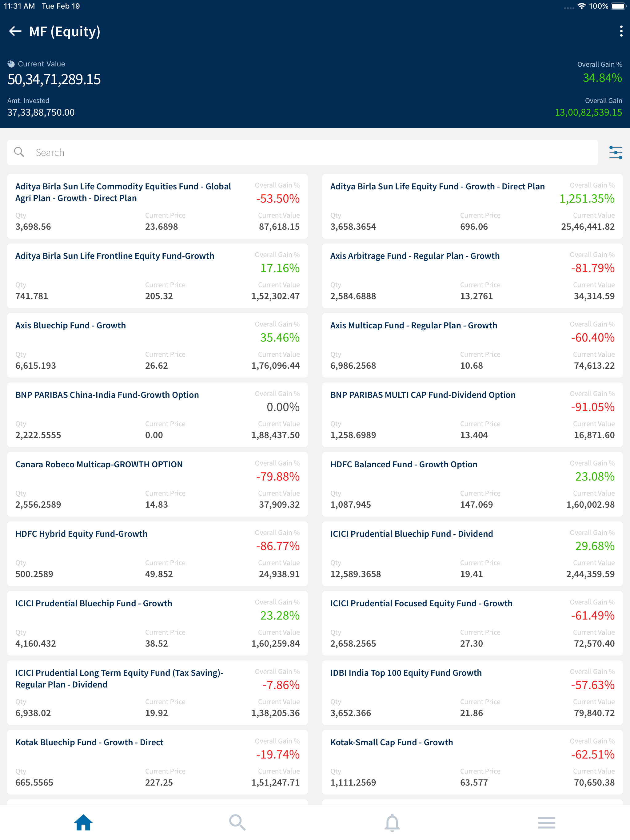Open the Notifications bell tab
Screen dimensions: 630x840
pyautogui.click(x=392, y=822)
